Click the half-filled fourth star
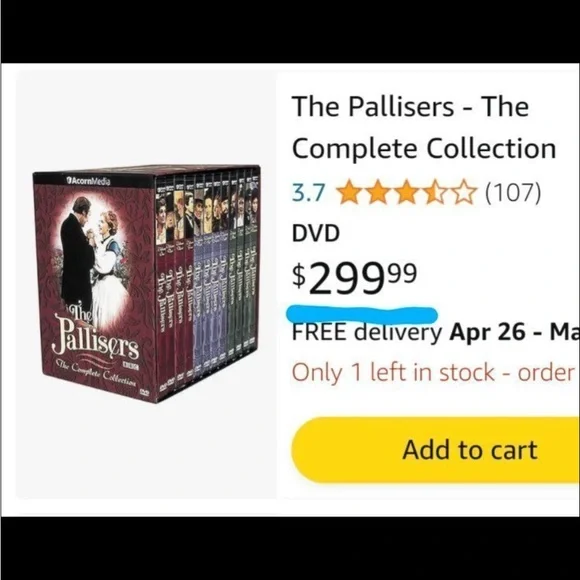This screenshot has height=580, width=580. [435, 192]
